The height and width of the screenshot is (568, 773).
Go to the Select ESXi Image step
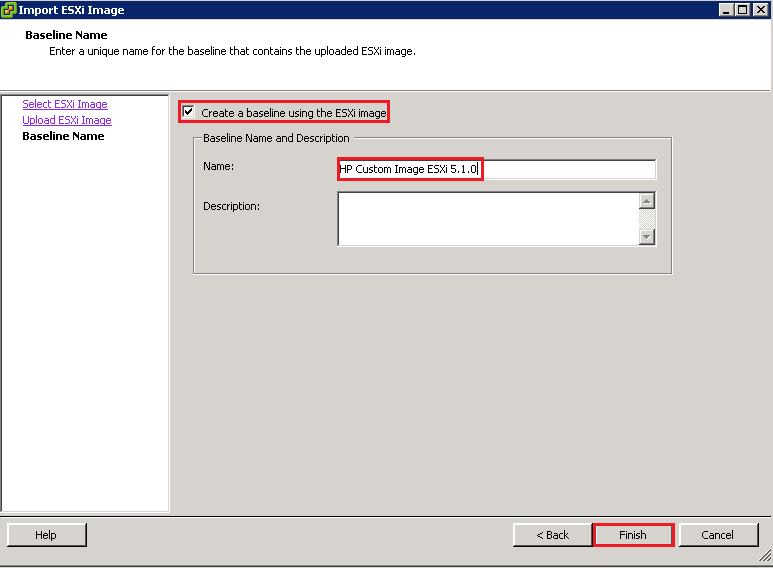tap(65, 104)
